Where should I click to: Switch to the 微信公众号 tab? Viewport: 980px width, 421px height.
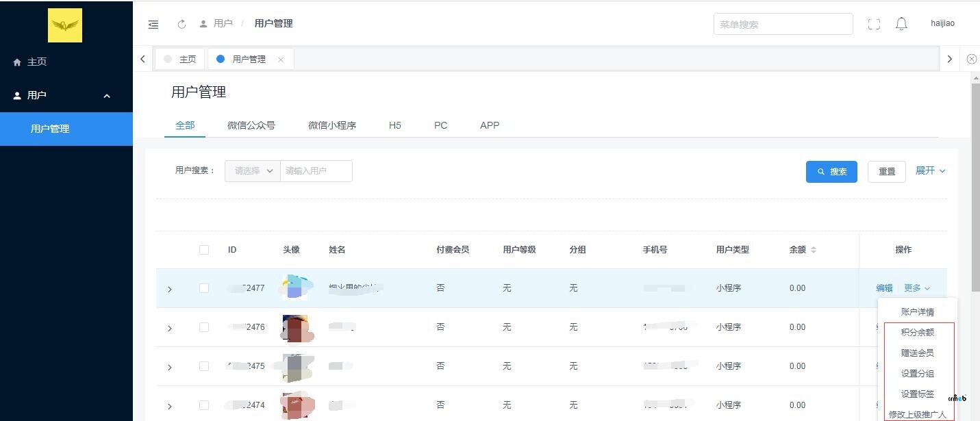click(251, 125)
